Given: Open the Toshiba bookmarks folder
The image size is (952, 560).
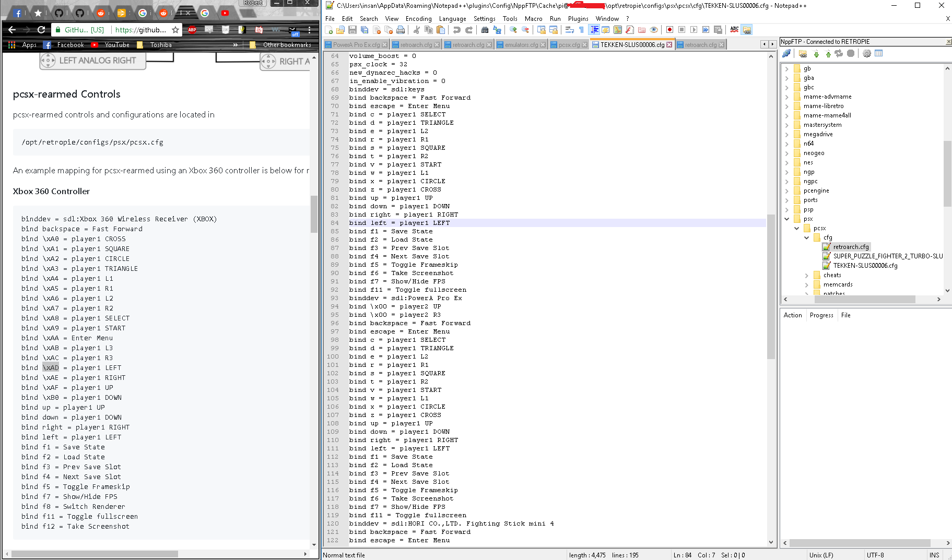Looking at the screenshot, I should click(154, 45).
